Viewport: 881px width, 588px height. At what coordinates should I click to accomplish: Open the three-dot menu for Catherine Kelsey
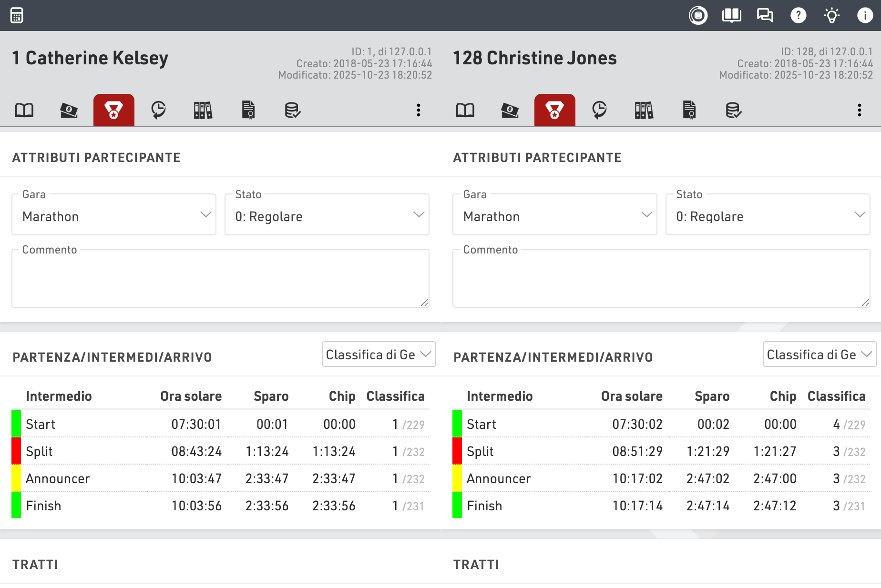tap(419, 111)
